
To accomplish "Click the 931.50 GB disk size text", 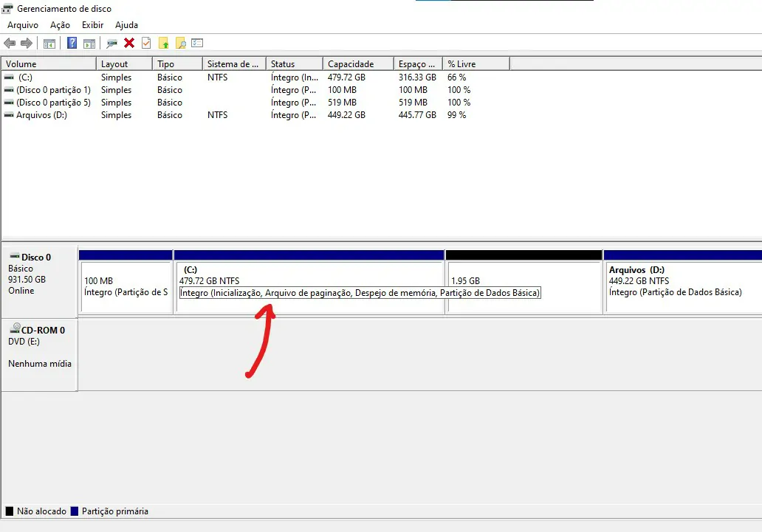I will (x=27, y=280).
